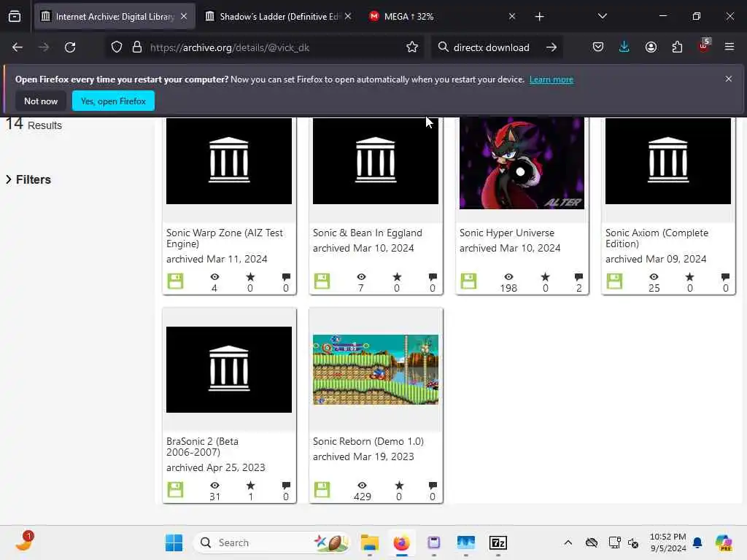The height and width of the screenshot is (560, 747).
Task: Click the Not now button
Action: 41,101
